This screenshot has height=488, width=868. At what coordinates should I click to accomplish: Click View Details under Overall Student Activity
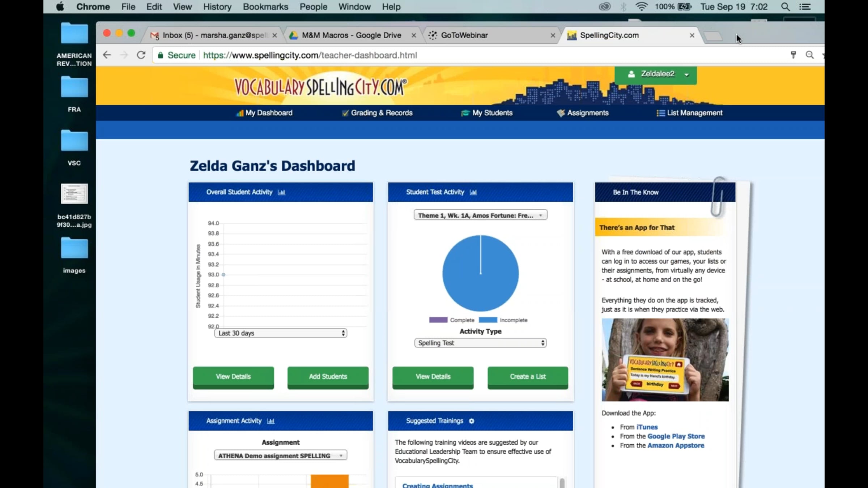click(233, 377)
